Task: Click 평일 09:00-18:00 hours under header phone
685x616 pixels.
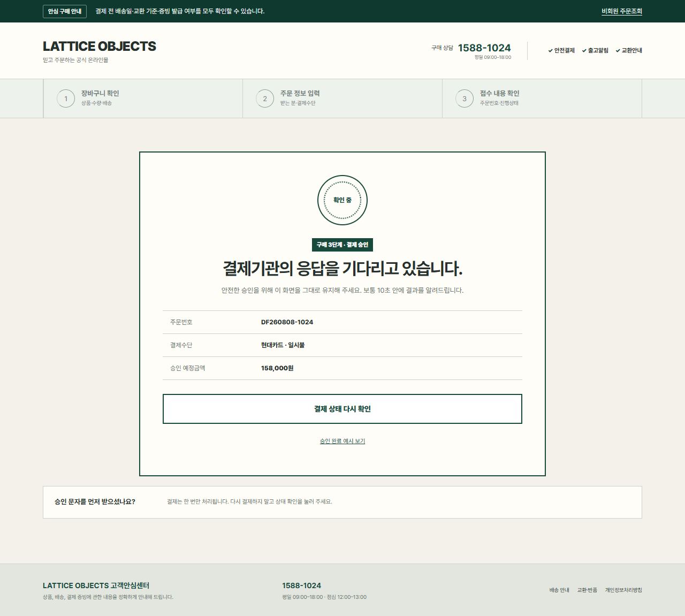Action: coord(492,57)
